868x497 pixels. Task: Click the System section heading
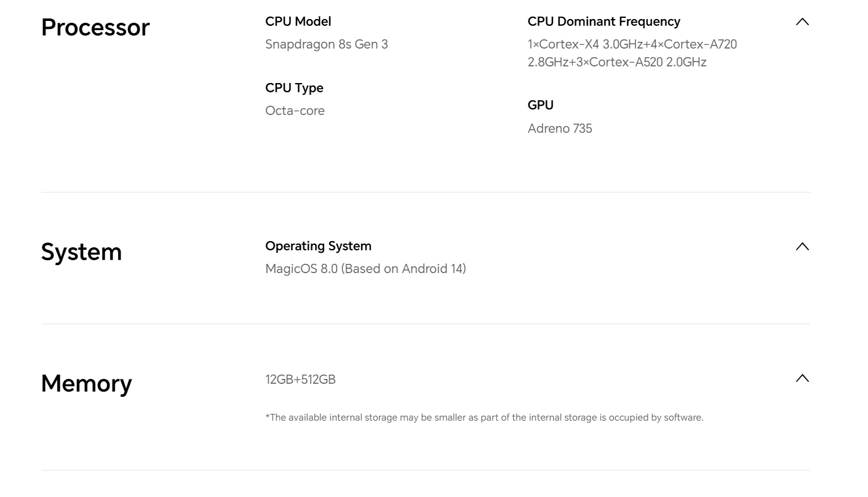pyautogui.click(x=81, y=252)
